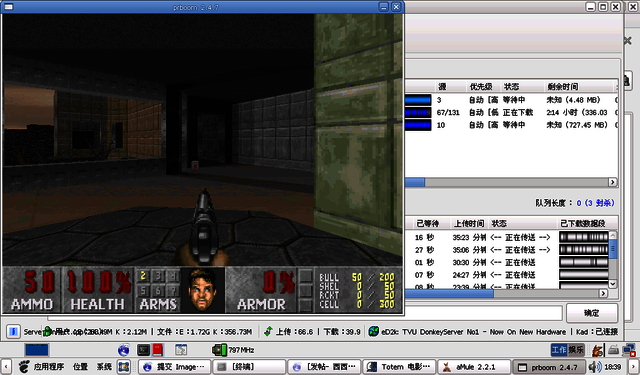Viewport: 640px width, 375px height.
Task: Click the 确定 button in aMule
Action: 592,313
